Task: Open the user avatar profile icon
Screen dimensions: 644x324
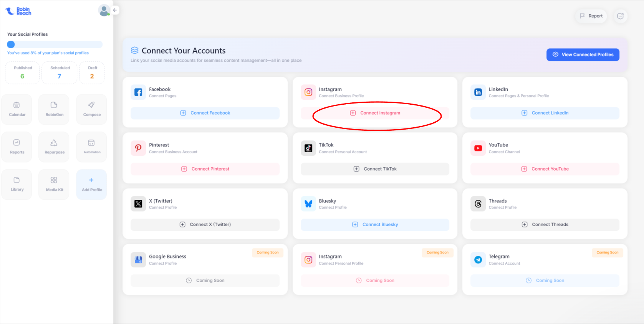Action: pyautogui.click(x=104, y=10)
